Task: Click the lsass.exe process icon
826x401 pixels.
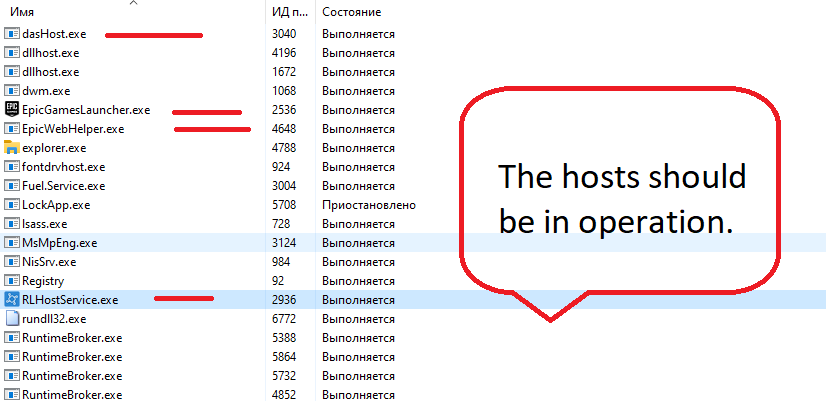Action: click(12, 224)
